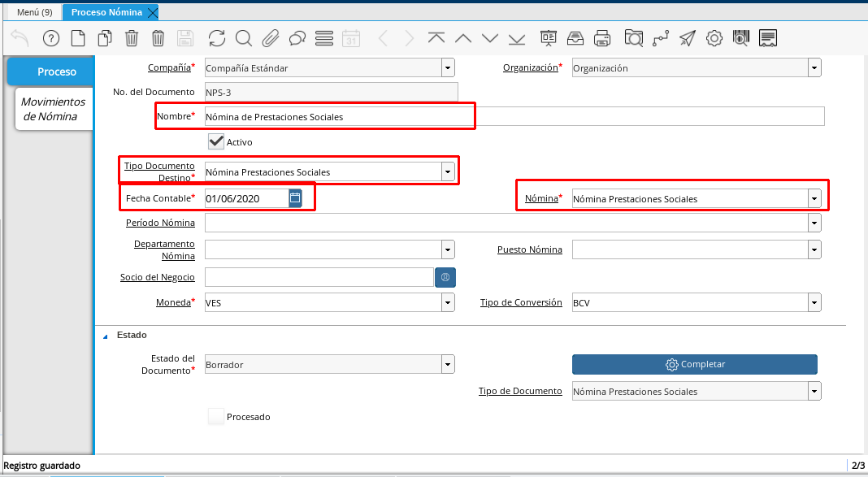Go to parent record with left chevron
The width and height of the screenshot is (868, 477).
pos(383,38)
